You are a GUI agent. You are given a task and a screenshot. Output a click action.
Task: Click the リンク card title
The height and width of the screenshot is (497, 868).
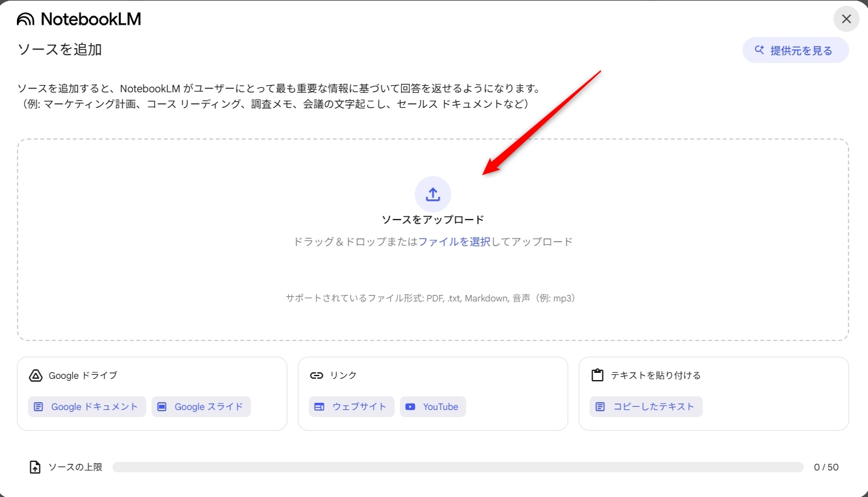click(343, 376)
